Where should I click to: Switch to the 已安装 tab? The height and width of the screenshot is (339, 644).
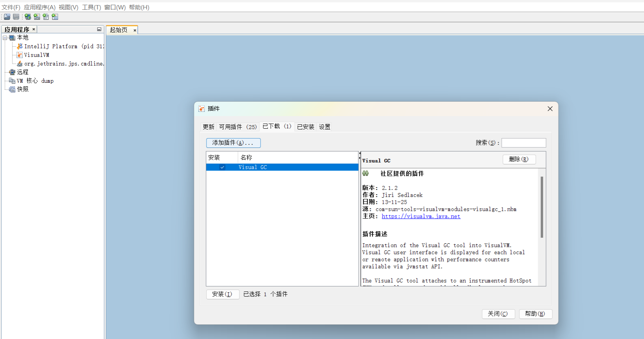[x=306, y=127]
